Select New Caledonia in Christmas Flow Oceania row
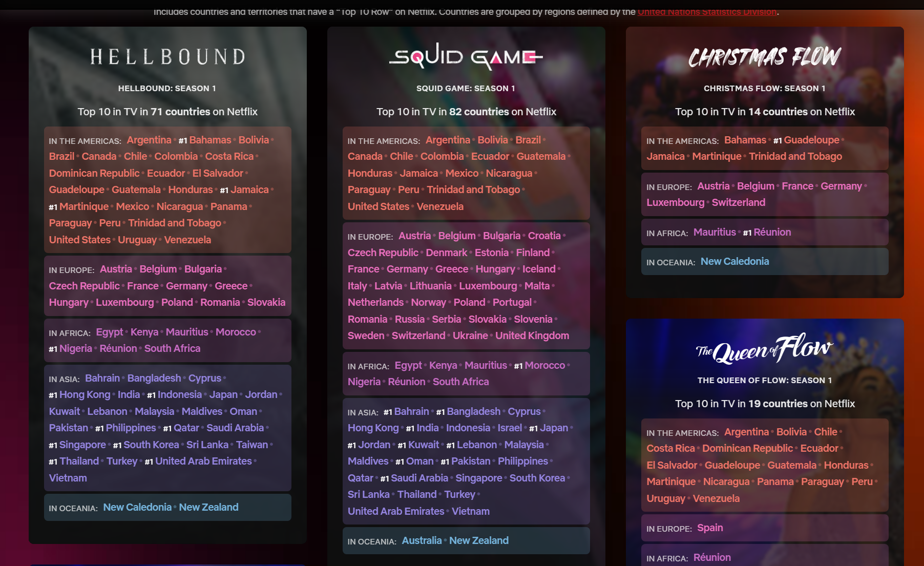 tap(734, 262)
